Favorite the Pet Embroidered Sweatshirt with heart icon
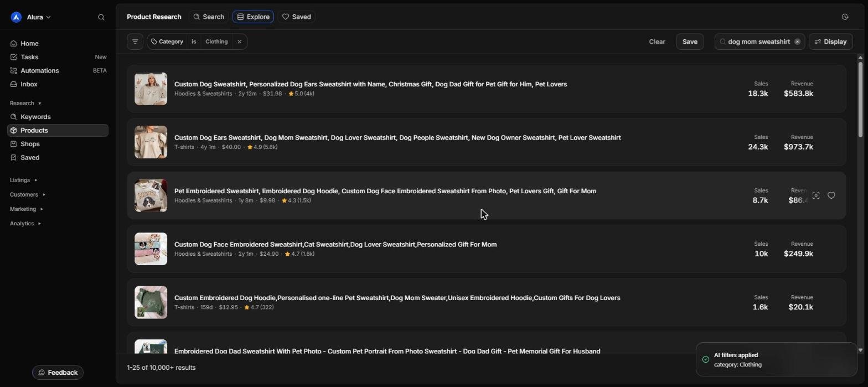The width and height of the screenshot is (868, 387). [831, 195]
